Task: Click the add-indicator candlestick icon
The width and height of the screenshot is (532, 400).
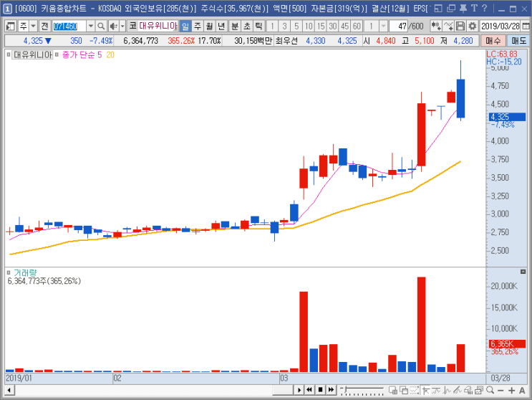Action: [x=436, y=26]
